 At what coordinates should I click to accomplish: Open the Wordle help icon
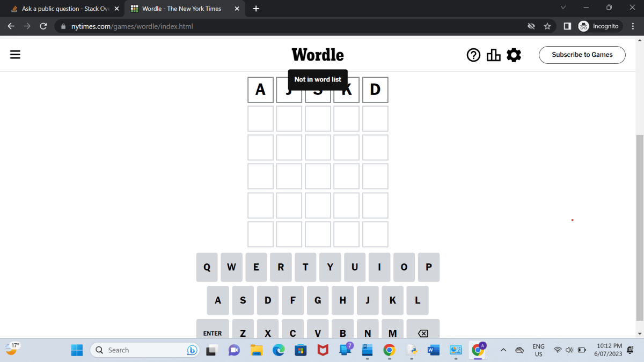(473, 55)
